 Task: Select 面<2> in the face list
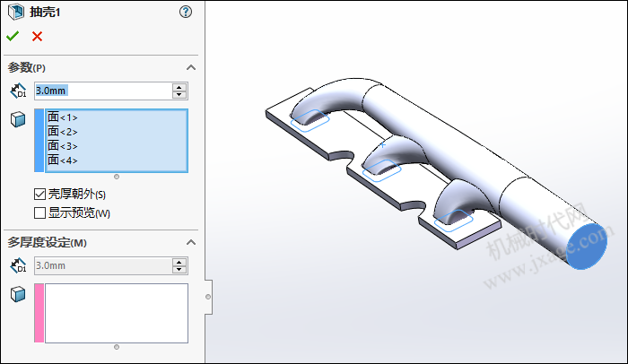point(63,132)
